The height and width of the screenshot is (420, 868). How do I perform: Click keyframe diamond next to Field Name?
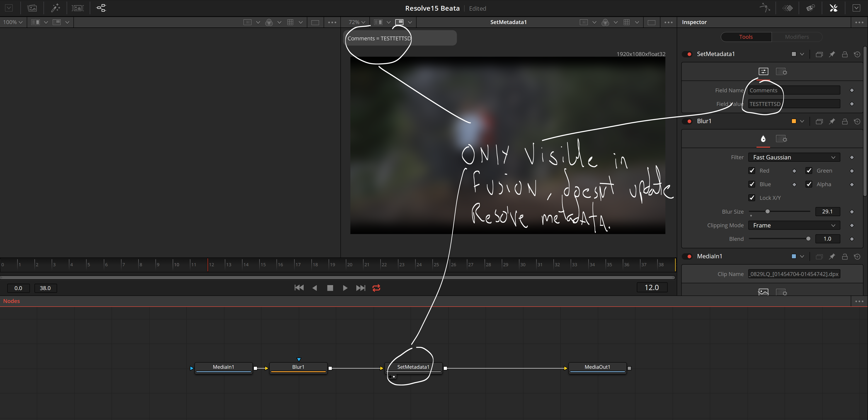pos(852,90)
